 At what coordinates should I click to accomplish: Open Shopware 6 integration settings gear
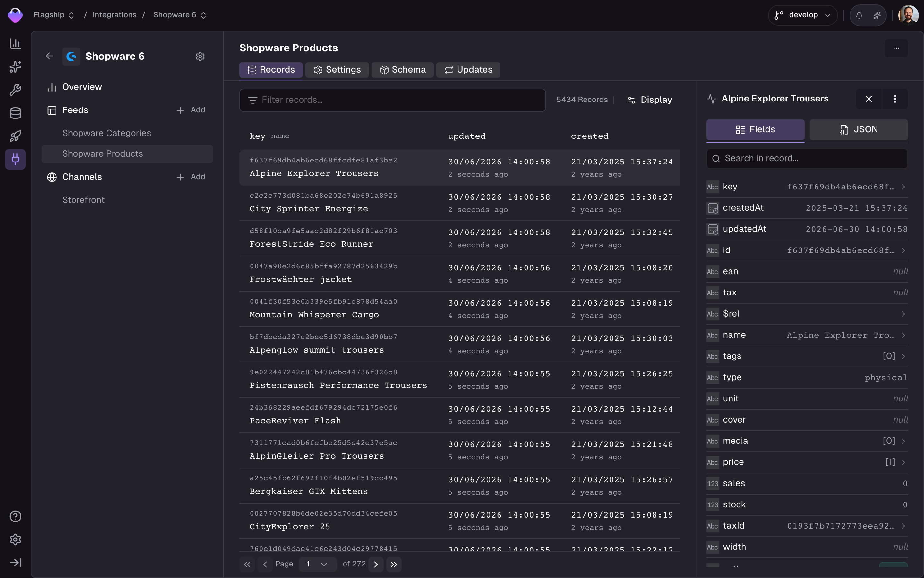click(x=200, y=57)
